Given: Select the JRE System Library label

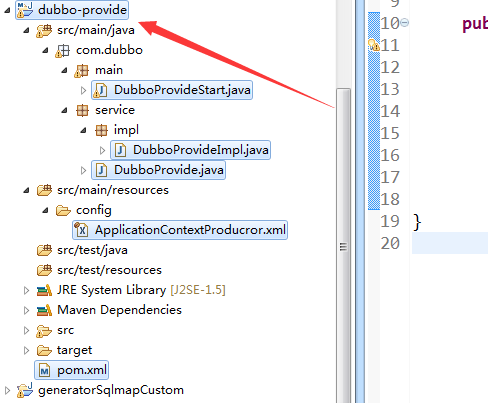Looking at the screenshot, I should point(111,290).
